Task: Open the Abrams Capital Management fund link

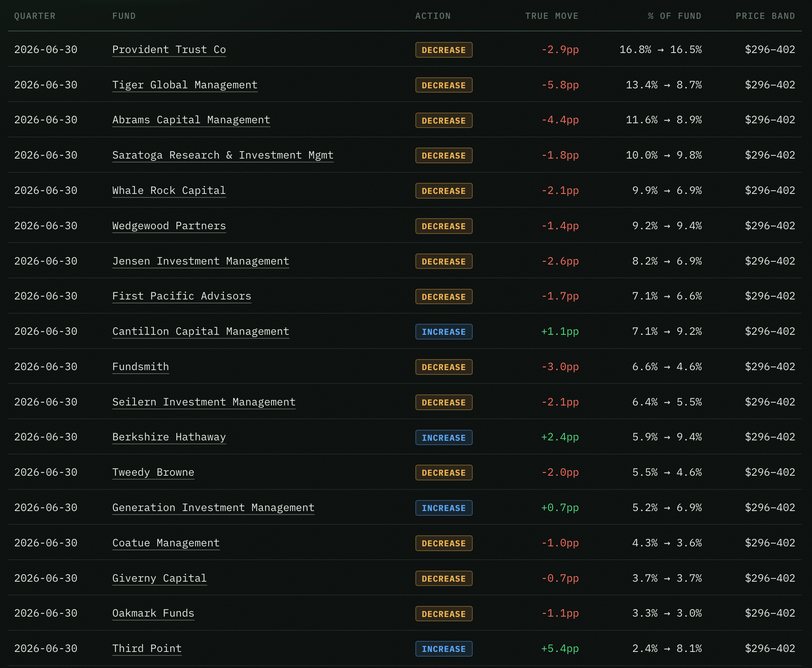Action: (191, 120)
